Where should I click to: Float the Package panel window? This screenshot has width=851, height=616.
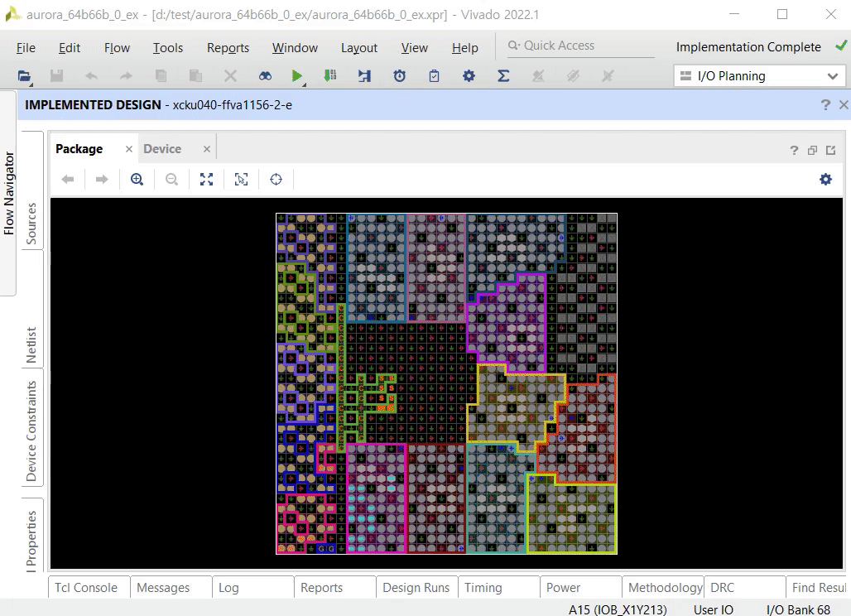click(x=812, y=151)
